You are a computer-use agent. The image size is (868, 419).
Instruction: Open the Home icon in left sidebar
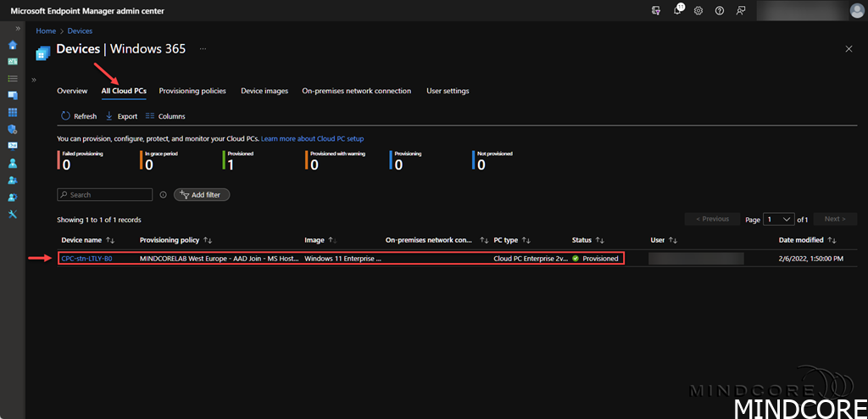click(13, 45)
